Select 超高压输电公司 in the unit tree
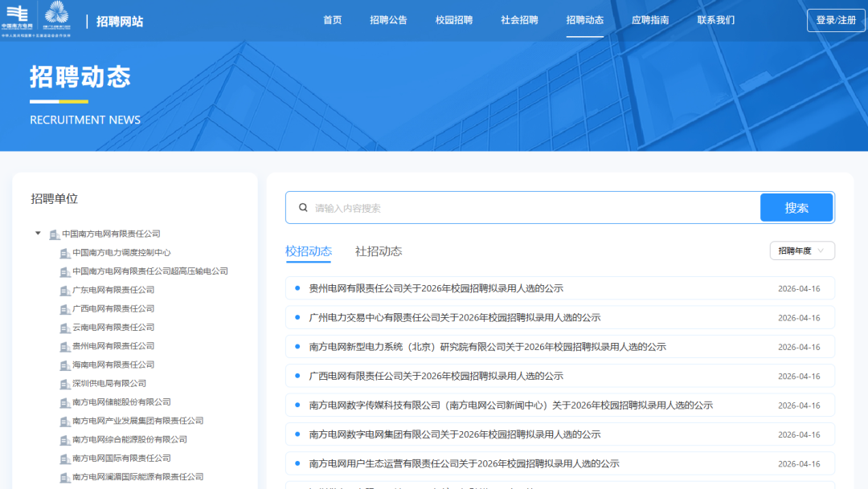Image resolution: width=868 pixels, height=489 pixels. [x=150, y=271]
